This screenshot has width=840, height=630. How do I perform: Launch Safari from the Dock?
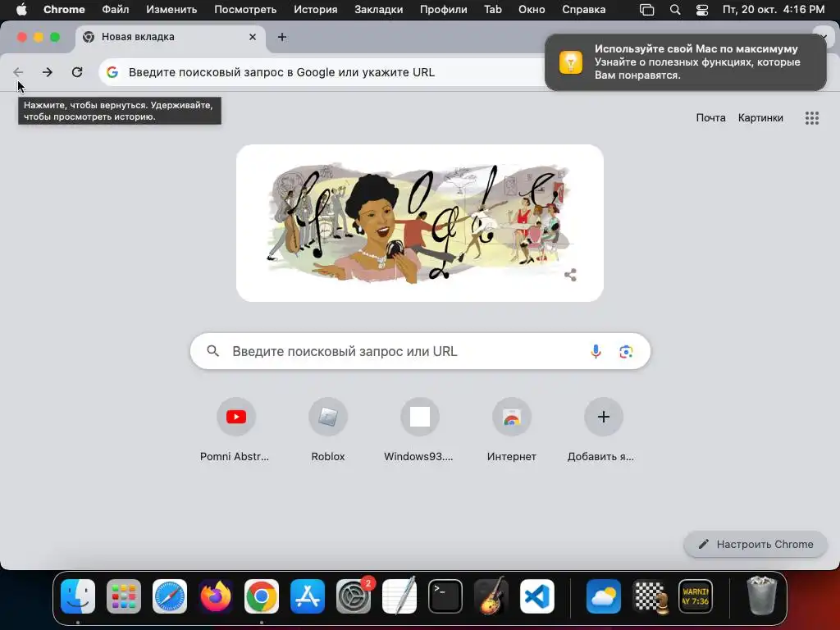[170, 596]
